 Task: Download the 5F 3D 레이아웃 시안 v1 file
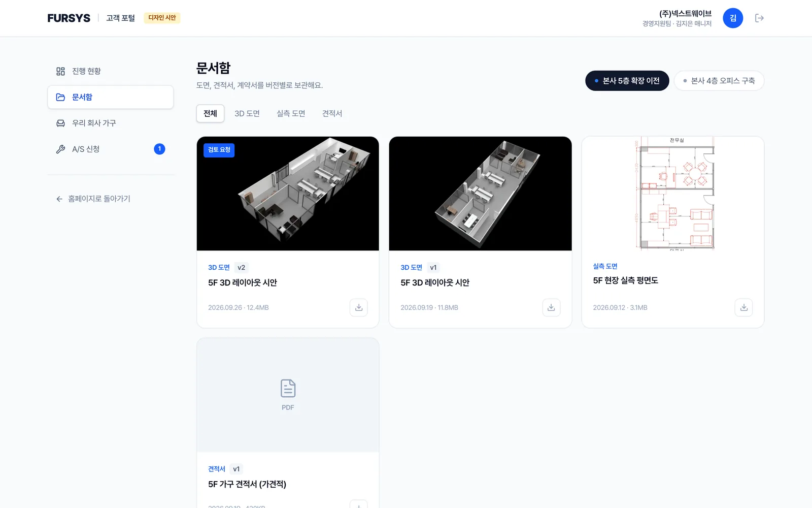click(x=551, y=307)
